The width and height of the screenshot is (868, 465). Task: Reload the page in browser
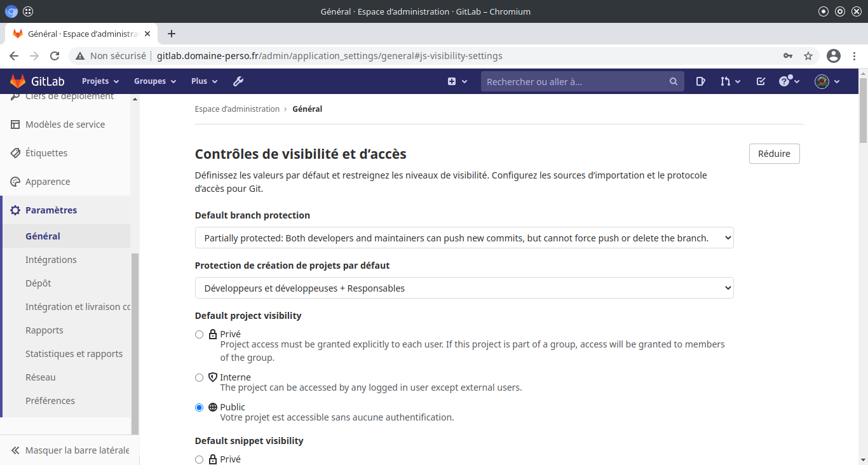(55, 56)
